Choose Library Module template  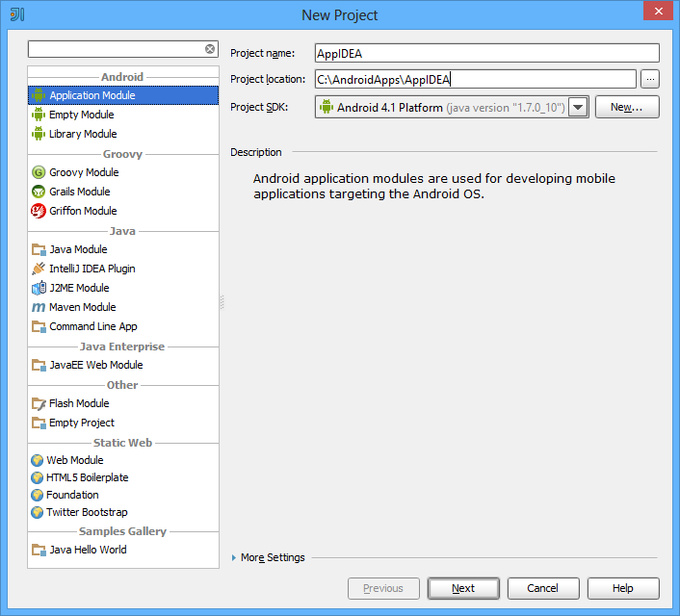click(x=123, y=134)
